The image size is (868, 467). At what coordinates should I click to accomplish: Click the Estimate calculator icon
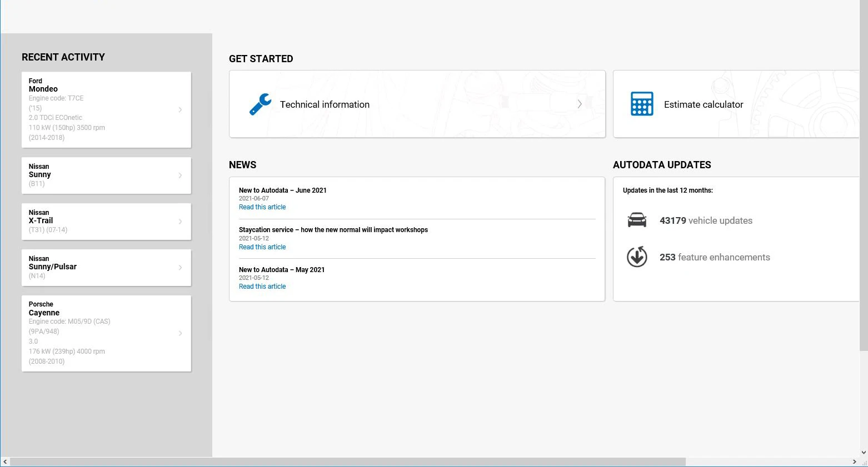coord(642,104)
